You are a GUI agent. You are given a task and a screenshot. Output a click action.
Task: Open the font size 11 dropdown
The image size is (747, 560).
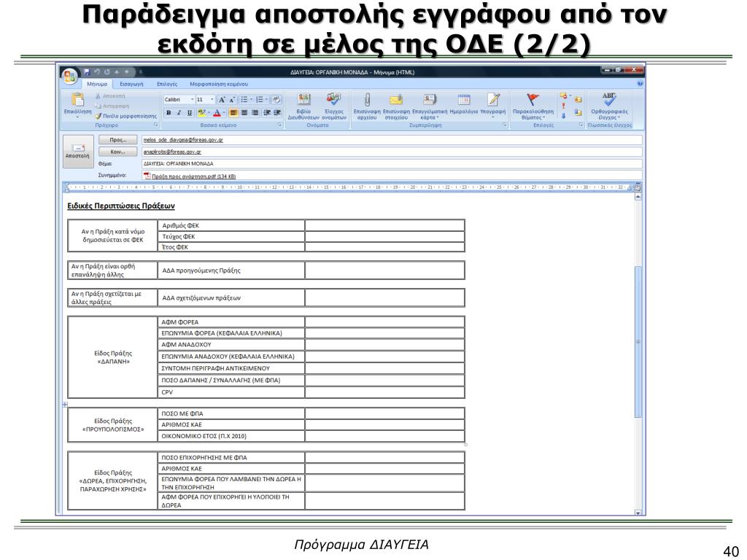[x=212, y=99]
